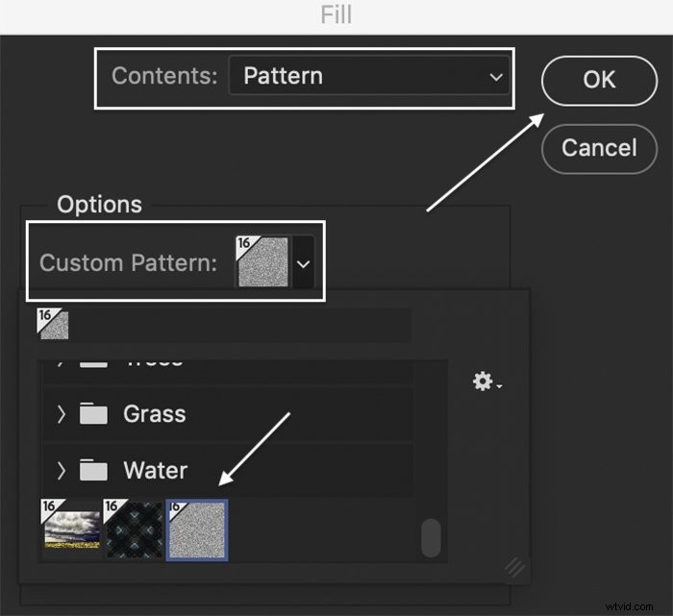673x616 pixels.
Task: Select the Water pattern group label
Action: [156, 471]
